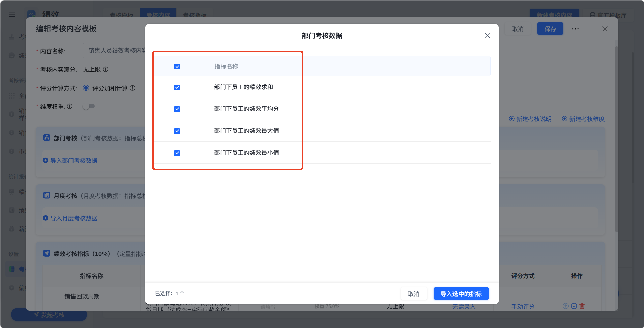Close the 部门考核数据 dialog
The image size is (644, 328).
487,35
